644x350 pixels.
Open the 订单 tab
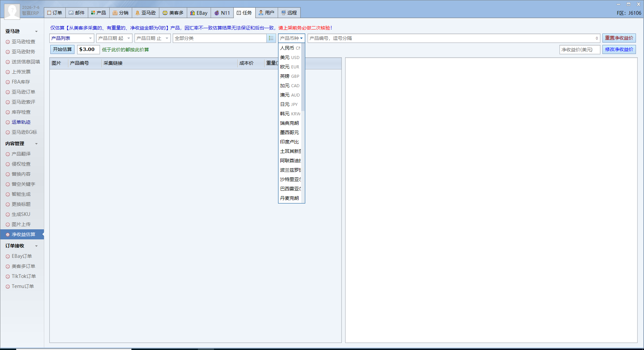[55, 13]
